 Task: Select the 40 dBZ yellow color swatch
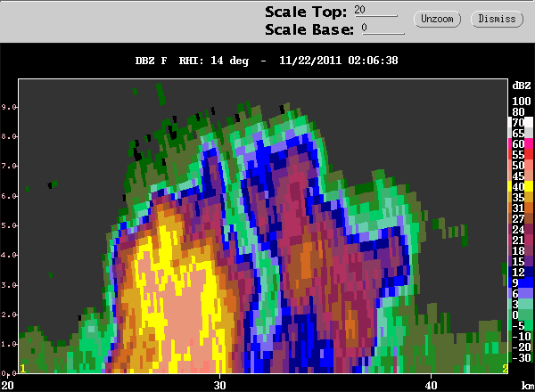coord(521,186)
